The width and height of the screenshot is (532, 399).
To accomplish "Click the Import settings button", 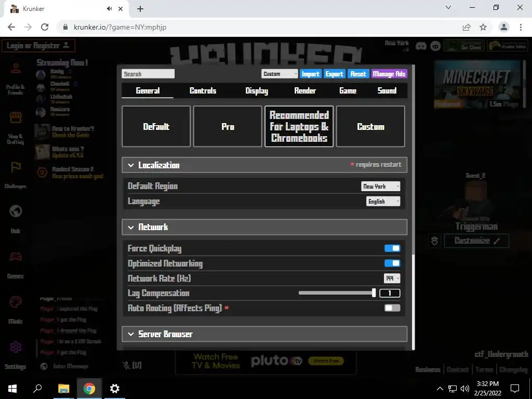I will 311,74.
